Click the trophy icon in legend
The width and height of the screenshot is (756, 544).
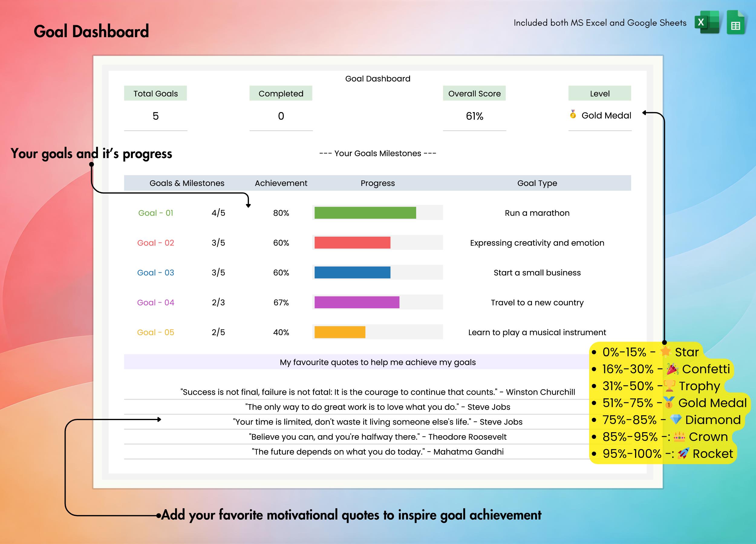[669, 386]
